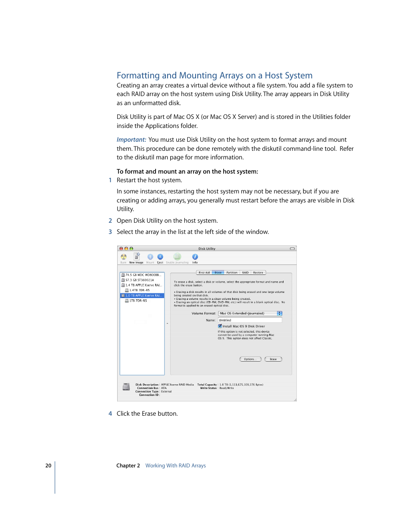Close the Disk Utility window
The image size is (411, 532).
[x=121, y=249]
